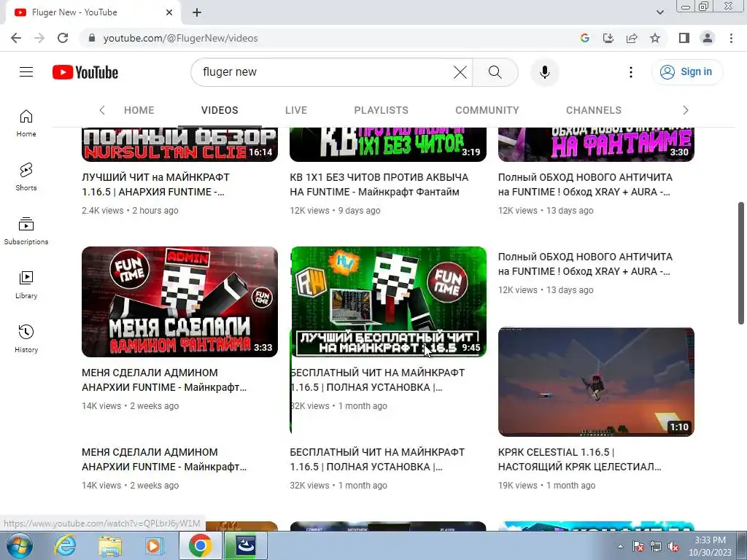The height and width of the screenshot is (560, 747).
Task: Click Google icon in address bar
Action: [x=585, y=38]
